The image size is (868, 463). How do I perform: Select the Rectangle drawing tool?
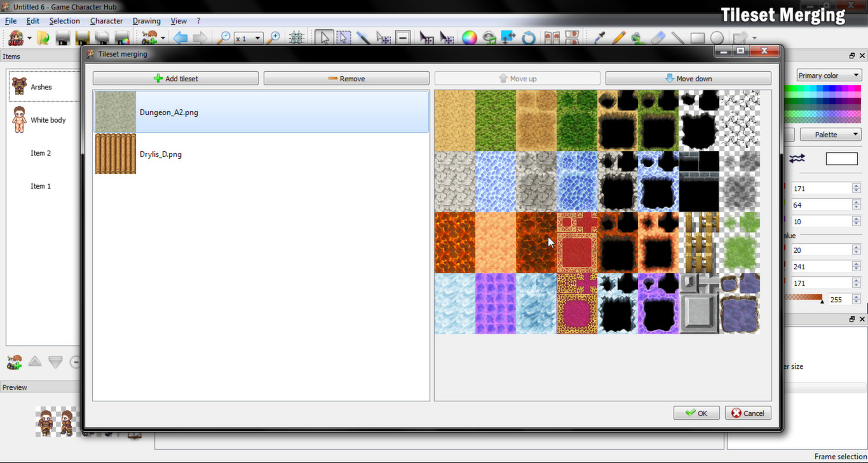[x=698, y=37]
